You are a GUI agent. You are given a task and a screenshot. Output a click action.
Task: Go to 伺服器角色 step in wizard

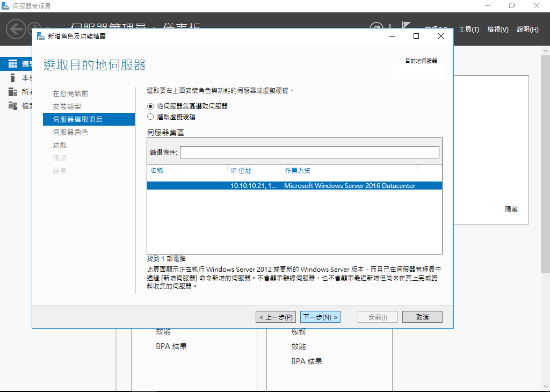pyautogui.click(x=70, y=132)
